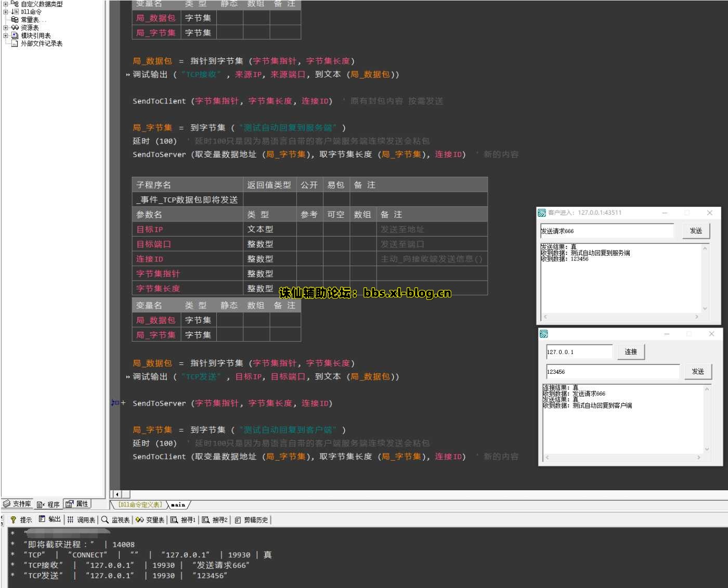Click the client window title icon

(x=544, y=334)
